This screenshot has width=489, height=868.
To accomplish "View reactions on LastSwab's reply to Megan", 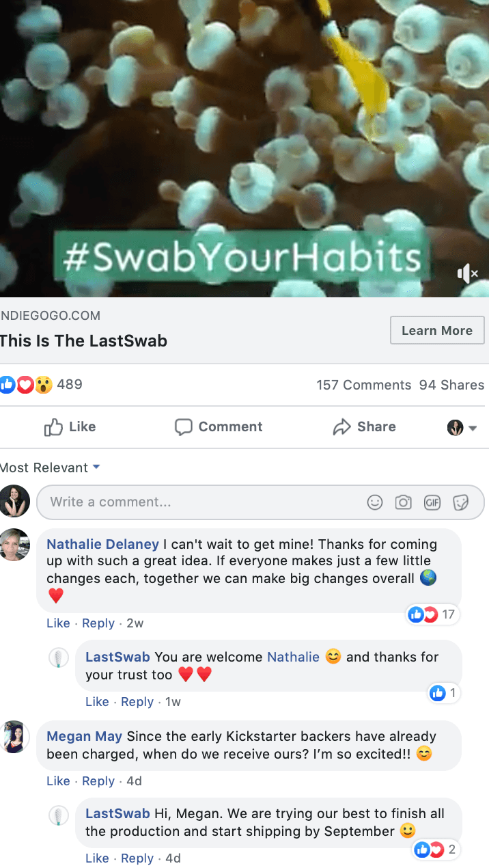I will 437,850.
